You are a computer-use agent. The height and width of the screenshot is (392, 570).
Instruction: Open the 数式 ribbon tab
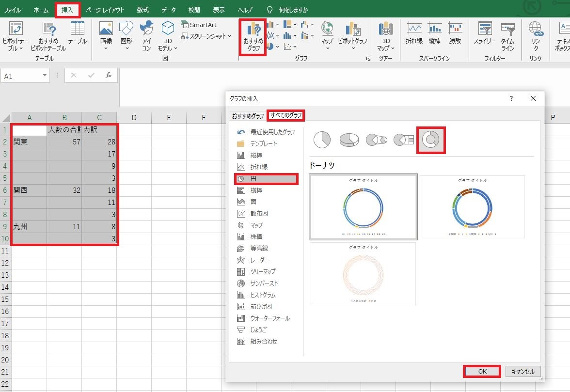point(143,10)
